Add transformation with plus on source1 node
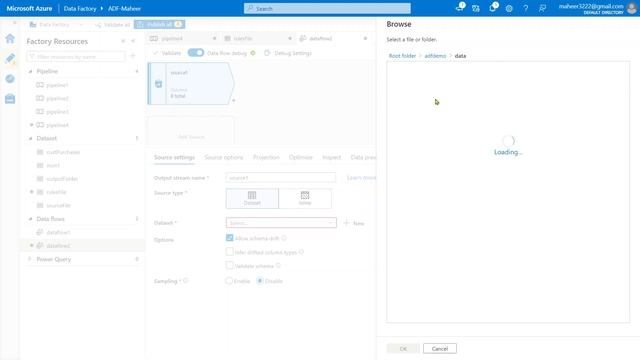Image resolution: width=640 pixels, height=360 pixels. coord(233,100)
